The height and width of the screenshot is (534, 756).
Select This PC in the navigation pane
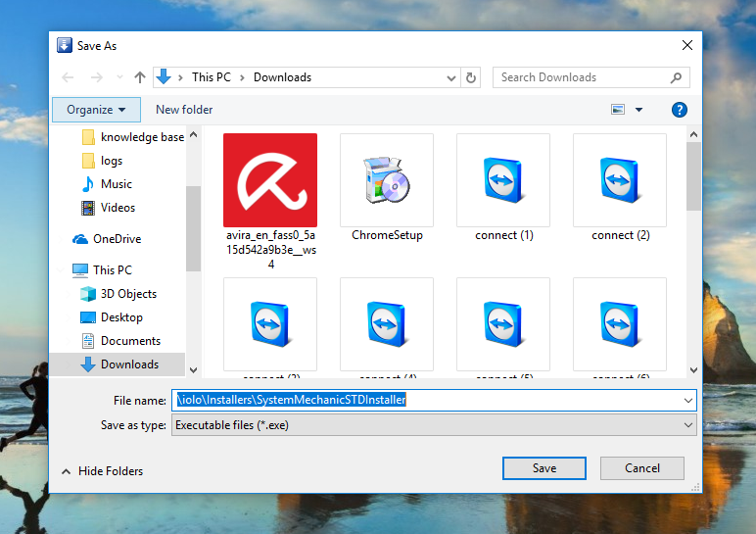(x=102, y=270)
